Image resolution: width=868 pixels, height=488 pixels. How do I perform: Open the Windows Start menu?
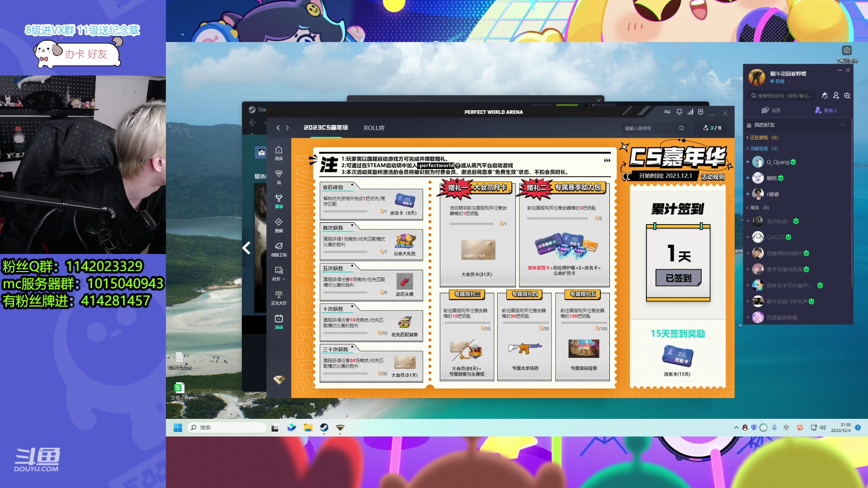point(178,427)
